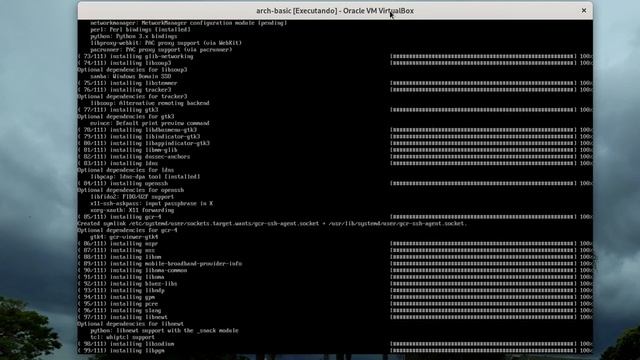Click the line installing mobile-broadband-provider-info
Image resolution: width=640 pixels, height=360 pixels.
tap(160, 263)
